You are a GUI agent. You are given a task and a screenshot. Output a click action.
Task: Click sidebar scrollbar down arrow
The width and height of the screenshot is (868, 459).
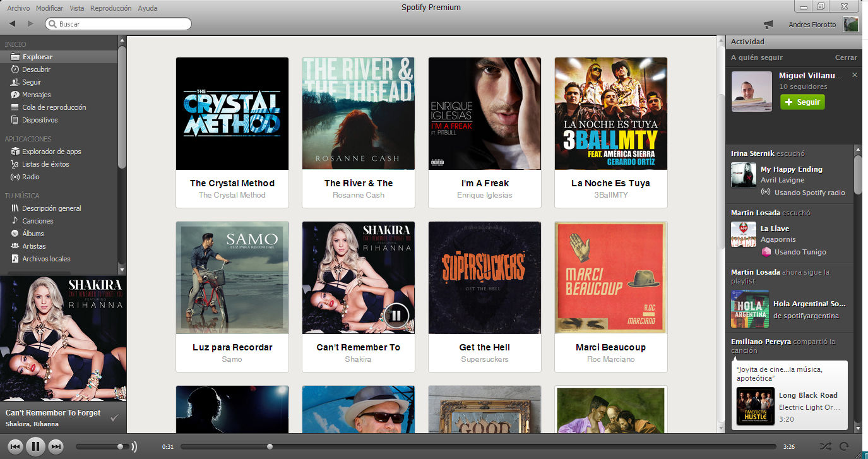[x=122, y=270]
